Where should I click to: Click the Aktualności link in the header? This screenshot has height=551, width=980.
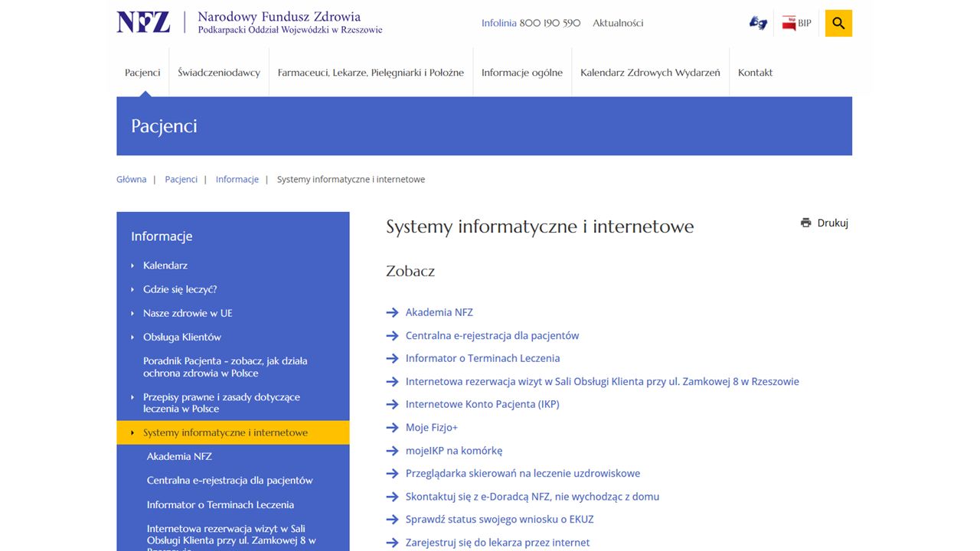[618, 23]
